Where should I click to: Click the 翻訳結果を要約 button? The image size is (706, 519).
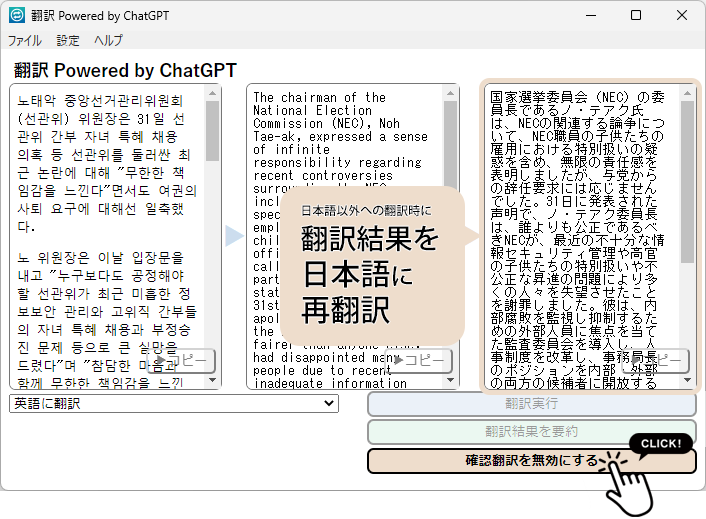pos(532,432)
